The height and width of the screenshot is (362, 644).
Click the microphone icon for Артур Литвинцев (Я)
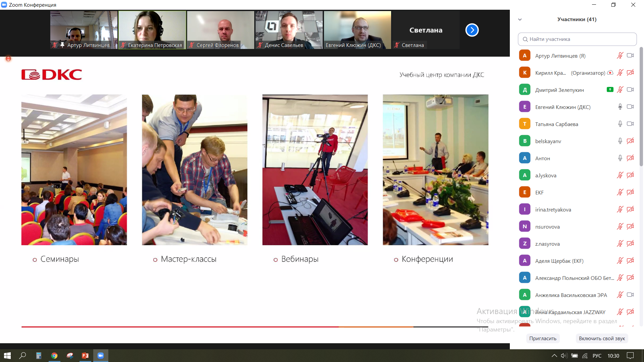tap(620, 56)
